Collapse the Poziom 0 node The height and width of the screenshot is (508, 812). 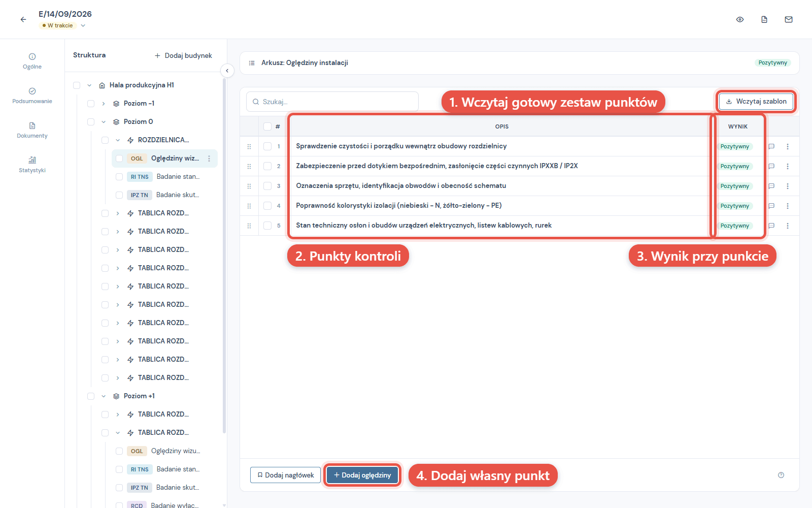click(104, 122)
